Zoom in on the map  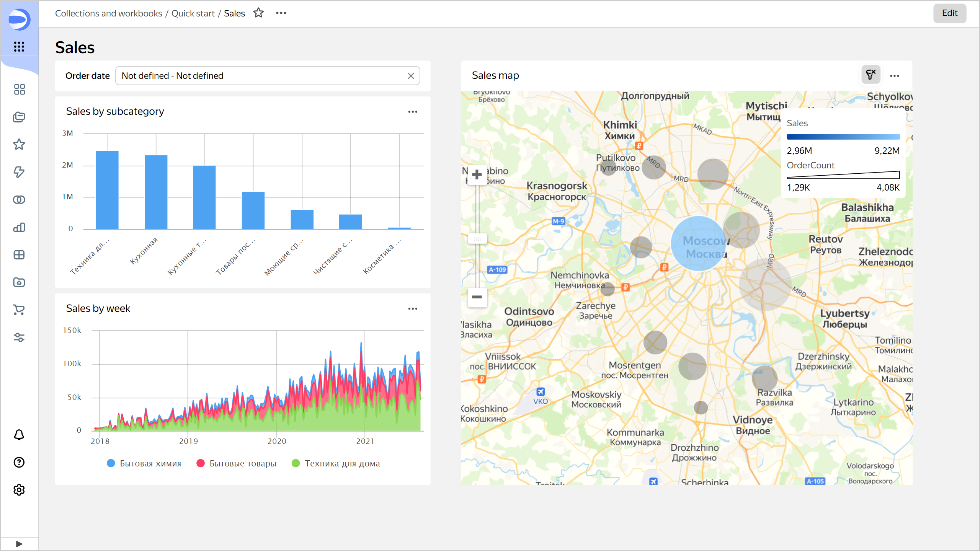[x=477, y=175]
